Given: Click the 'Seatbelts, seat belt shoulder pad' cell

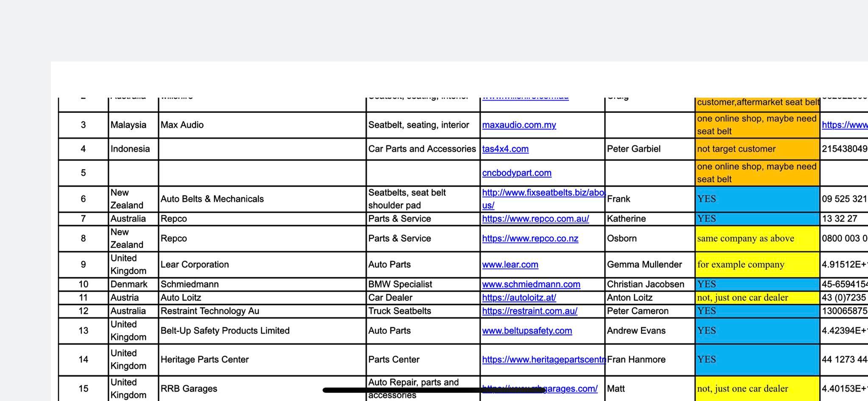Looking at the screenshot, I should click(423, 199).
